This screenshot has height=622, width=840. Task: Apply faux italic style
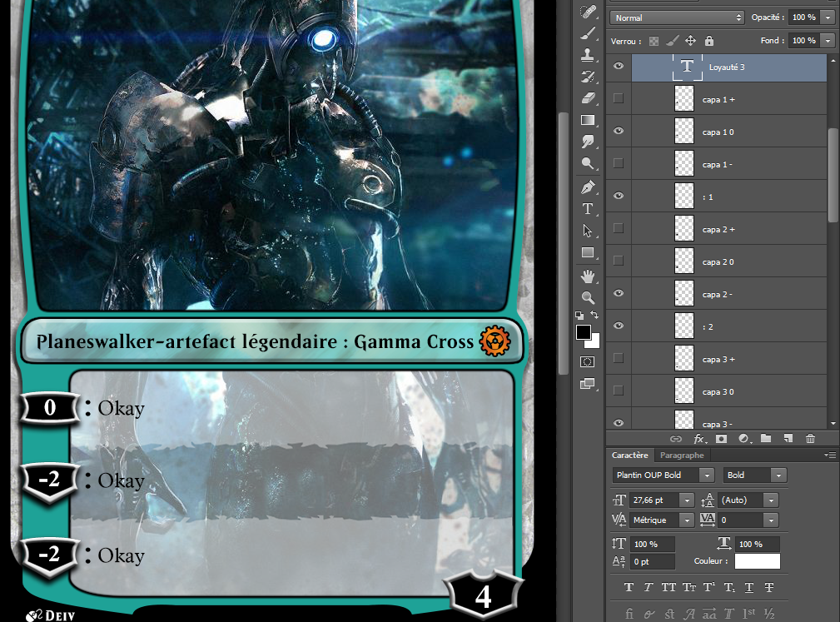click(649, 588)
